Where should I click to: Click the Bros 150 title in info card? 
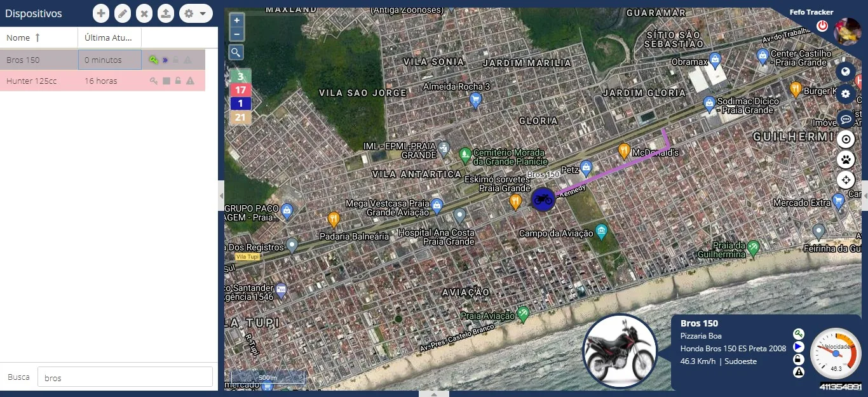point(699,323)
